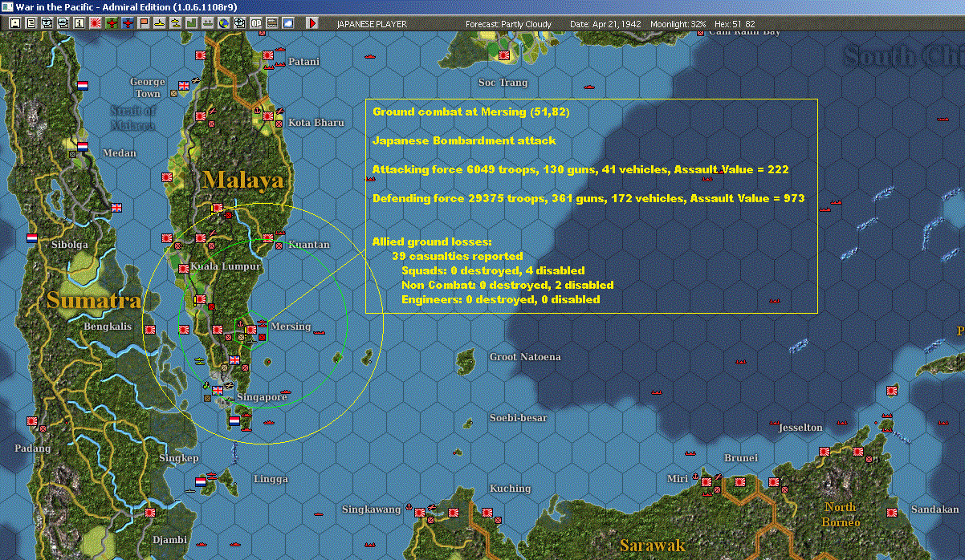Select Japanese flag base at Padang
The image size is (965, 560).
click(x=32, y=420)
